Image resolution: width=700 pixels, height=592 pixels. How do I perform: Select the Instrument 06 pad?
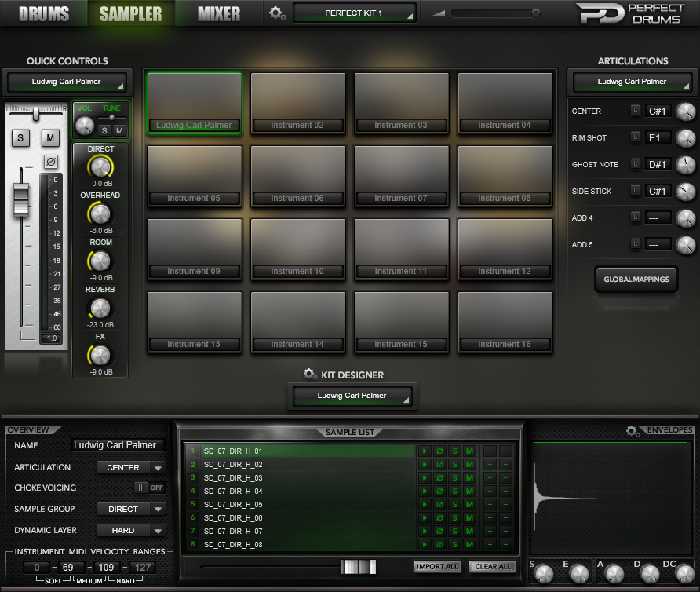(x=297, y=177)
